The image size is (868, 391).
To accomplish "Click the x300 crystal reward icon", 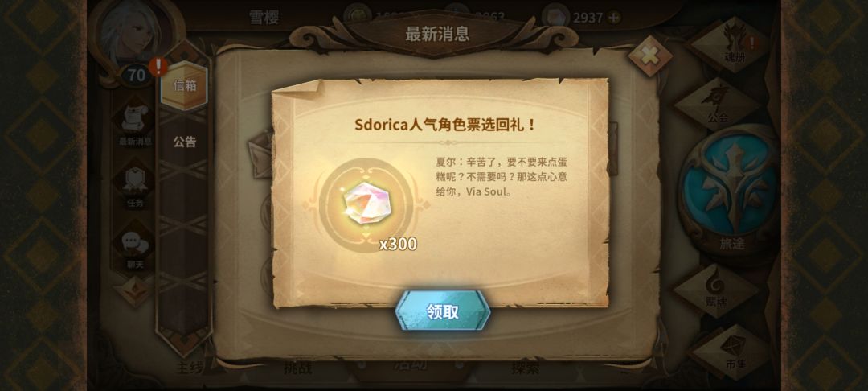I will click(362, 204).
